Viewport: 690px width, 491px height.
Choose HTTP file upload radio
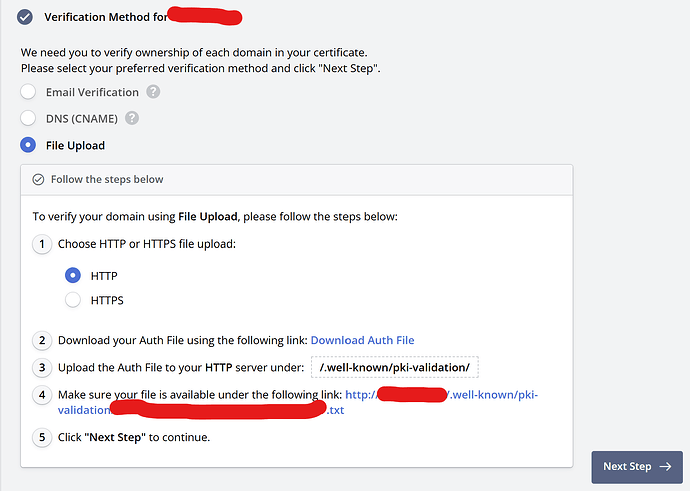click(x=72, y=275)
